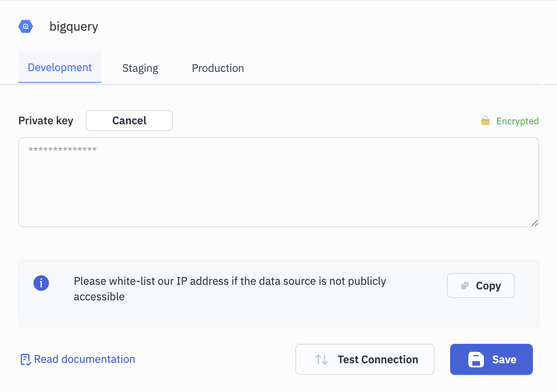Open the Read documentation link
This screenshot has height=392, width=557.
click(84, 359)
